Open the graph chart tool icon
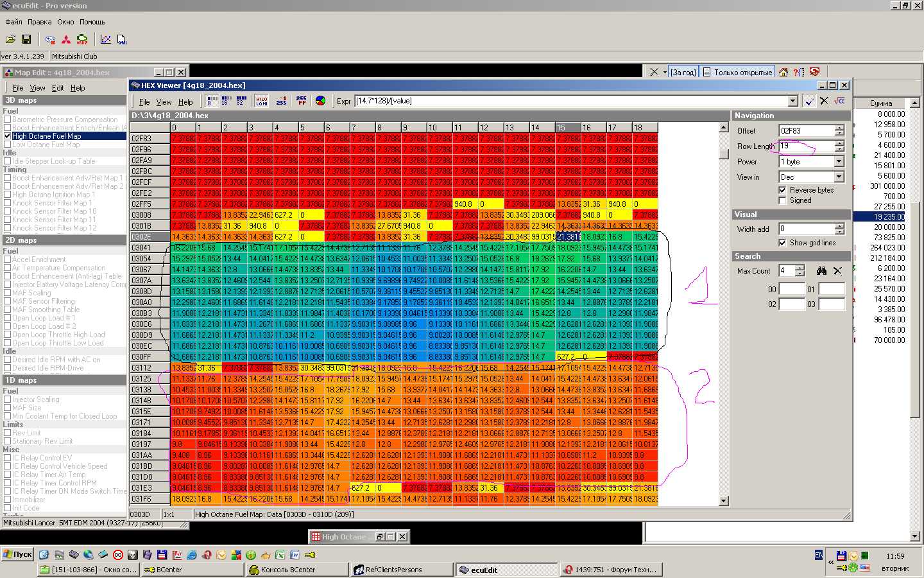Viewport: 924px width, 578px height. tap(106, 39)
